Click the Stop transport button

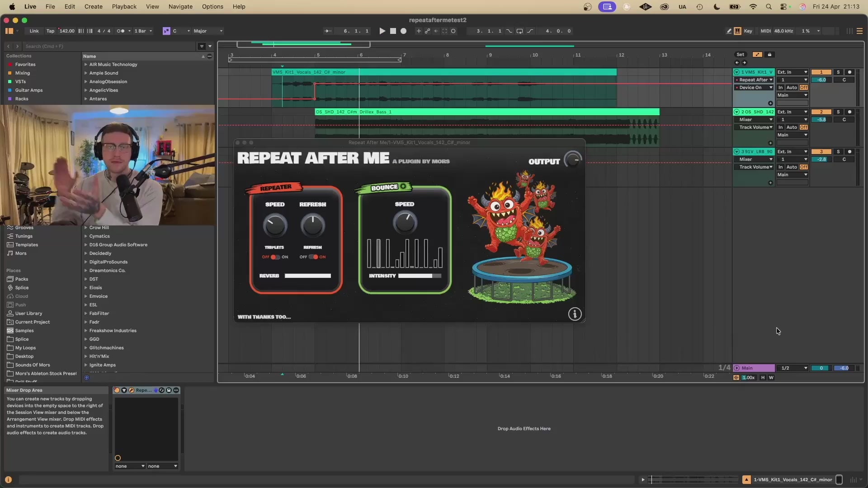(x=393, y=31)
